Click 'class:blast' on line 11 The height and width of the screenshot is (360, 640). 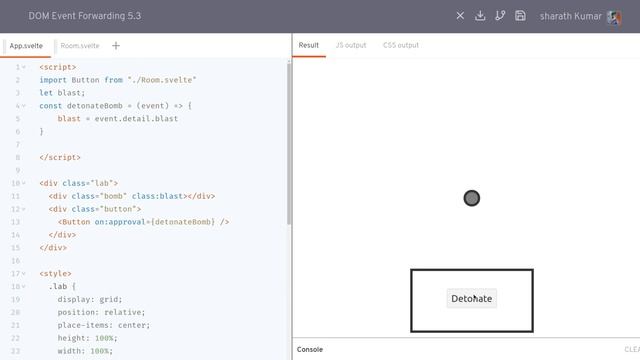coord(157,196)
